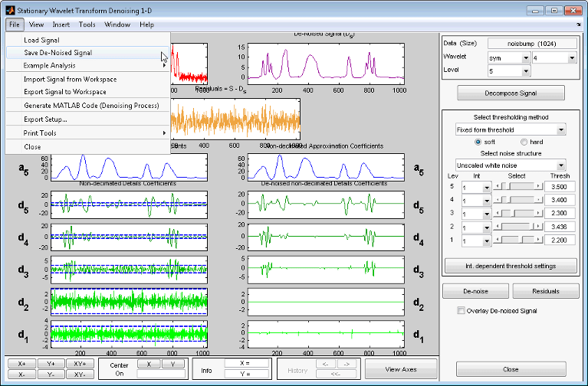Open the Unscaled white noise dropdown
The height and width of the screenshot is (386, 588).
click(x=510, y=165)
